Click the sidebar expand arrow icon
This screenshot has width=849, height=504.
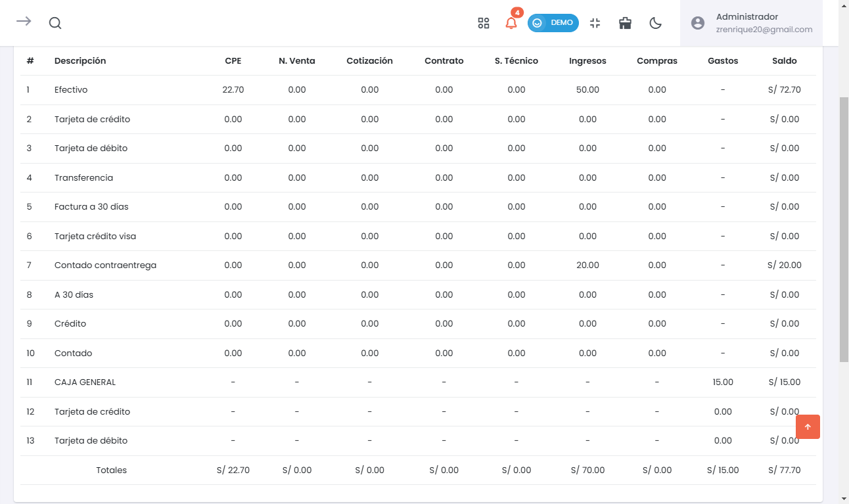[24, 22]
